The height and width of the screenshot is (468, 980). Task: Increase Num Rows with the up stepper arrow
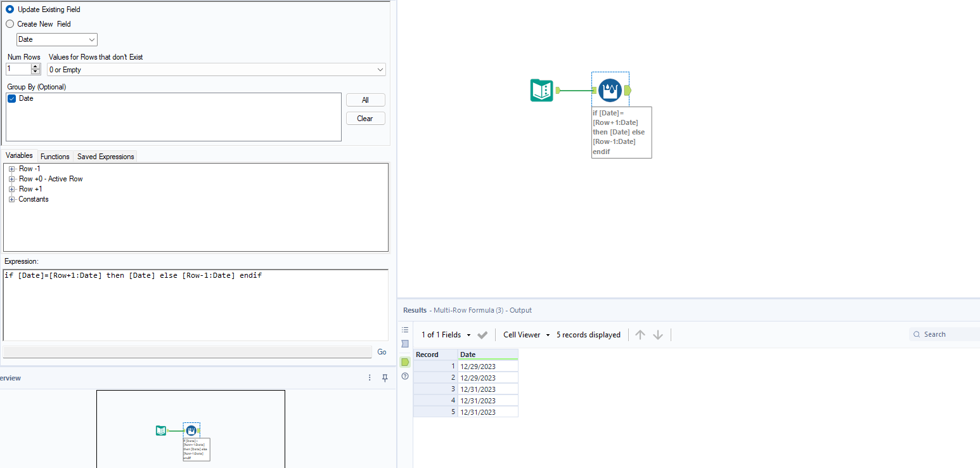point(35,65)
